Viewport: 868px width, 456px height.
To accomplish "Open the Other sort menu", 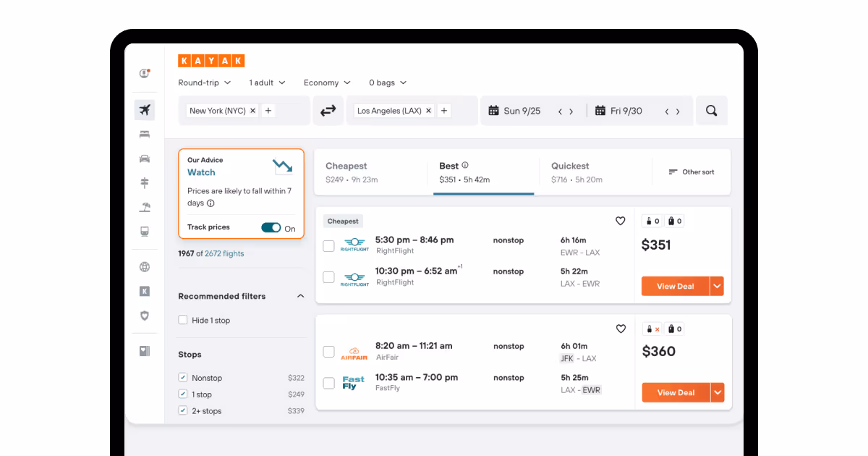I will pyautogui.click(x=692, y=172).
